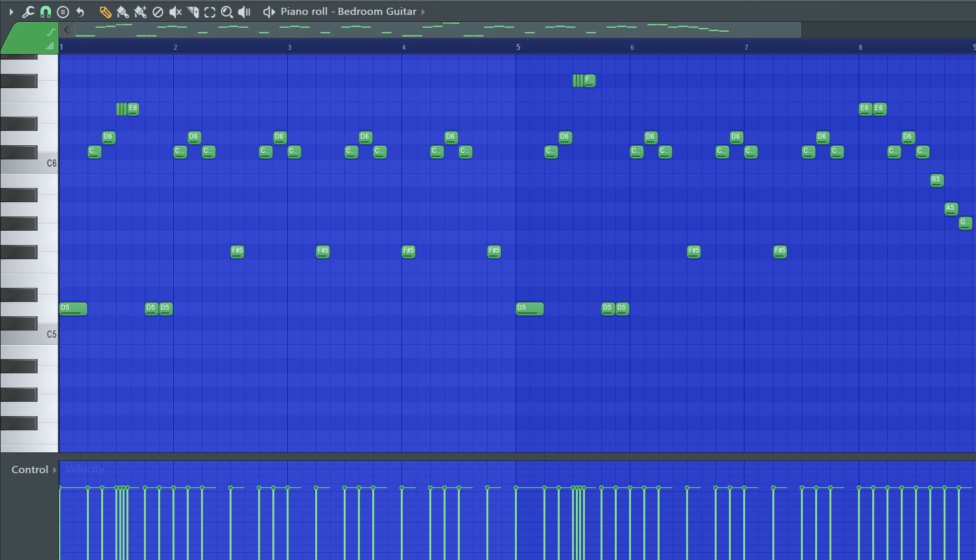976x560 pixels.
Task: Select the first E6 note at bar 8
Action: click(x=865, y=109)
